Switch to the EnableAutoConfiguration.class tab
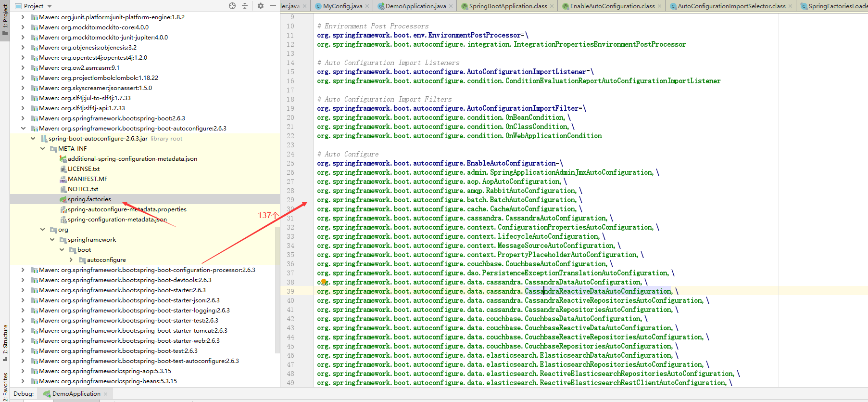The height and width of the screenshot is (402, 868). point(612,6)
